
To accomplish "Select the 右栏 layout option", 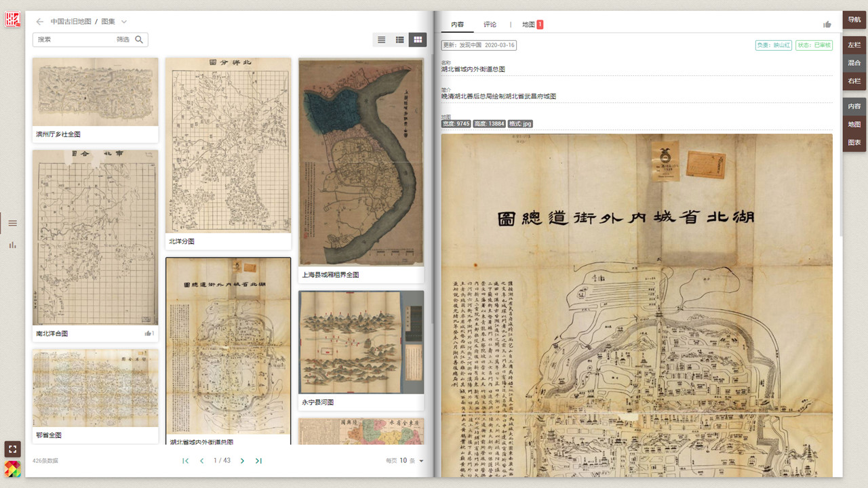I will pyautogui.click(x=854, y=81).
